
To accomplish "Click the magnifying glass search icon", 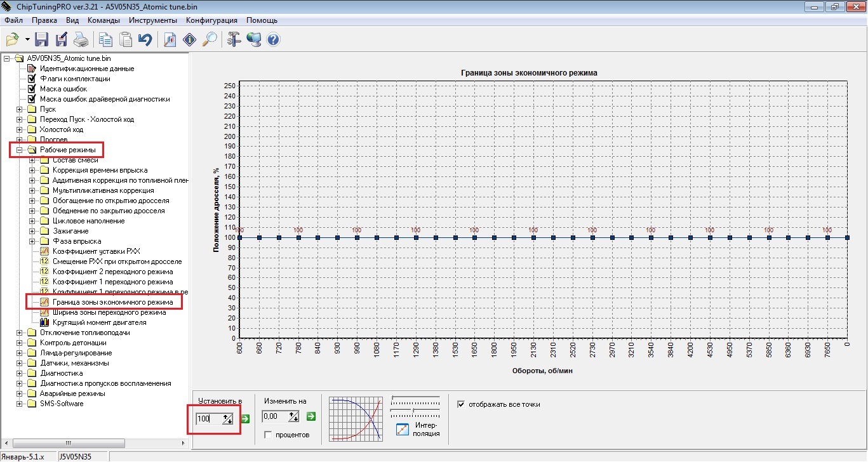I will tap(210, 40).
